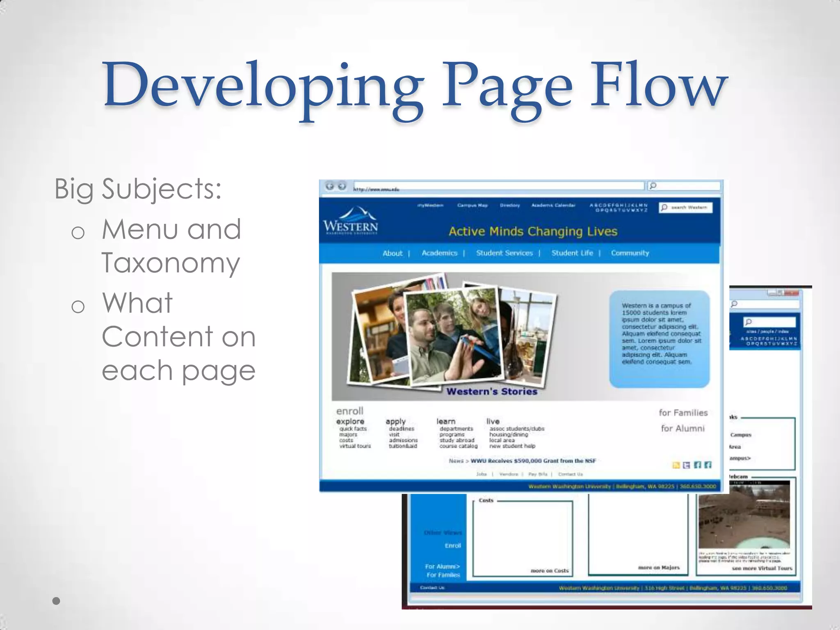Focus the search Western input field
The height and width of the screenshot is (630, 840).
click(x=686, y=208)
